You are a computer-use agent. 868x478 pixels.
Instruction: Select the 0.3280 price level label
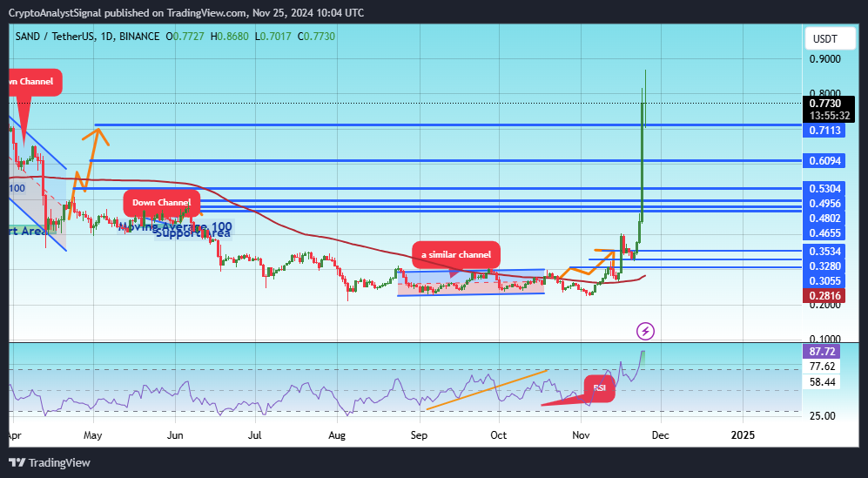(824, 266)
